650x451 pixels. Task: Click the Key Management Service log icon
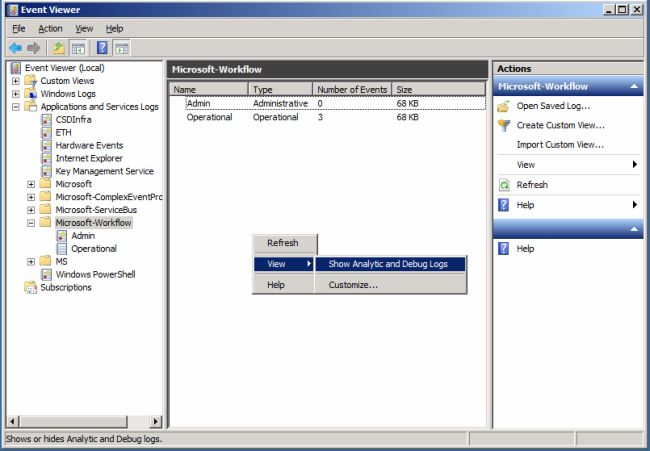(x=46, y=171)
